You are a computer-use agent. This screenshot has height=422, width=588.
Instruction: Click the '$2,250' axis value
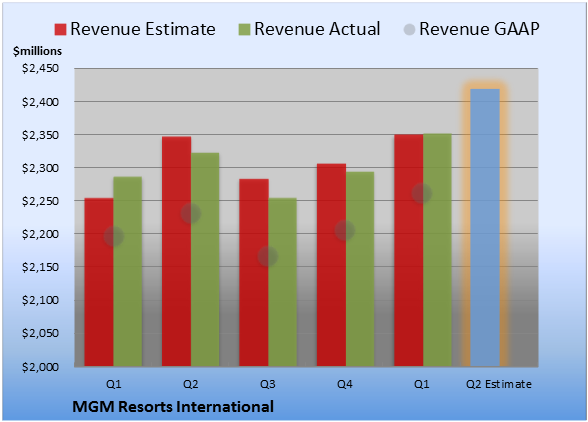pos(40,201)
